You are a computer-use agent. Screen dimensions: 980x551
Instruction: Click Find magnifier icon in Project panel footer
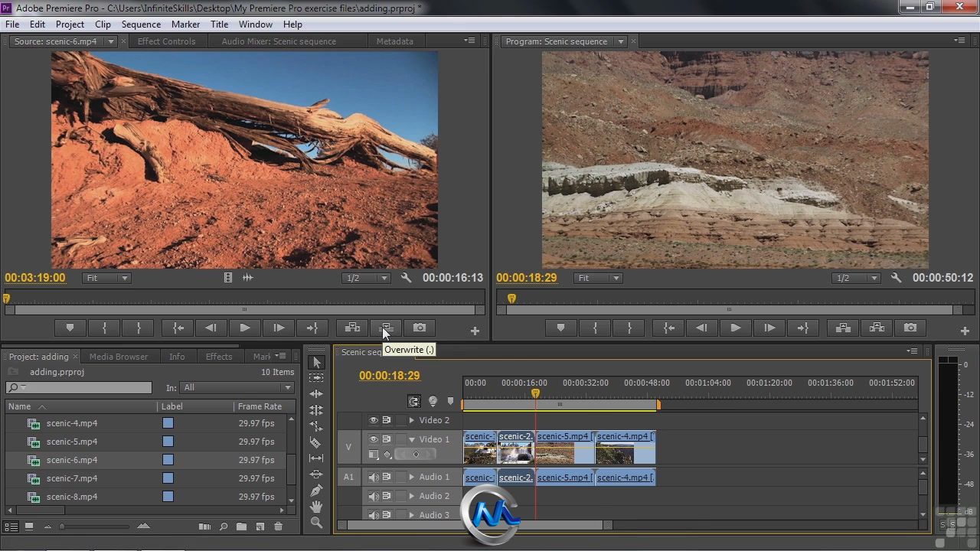pos(223,527)
